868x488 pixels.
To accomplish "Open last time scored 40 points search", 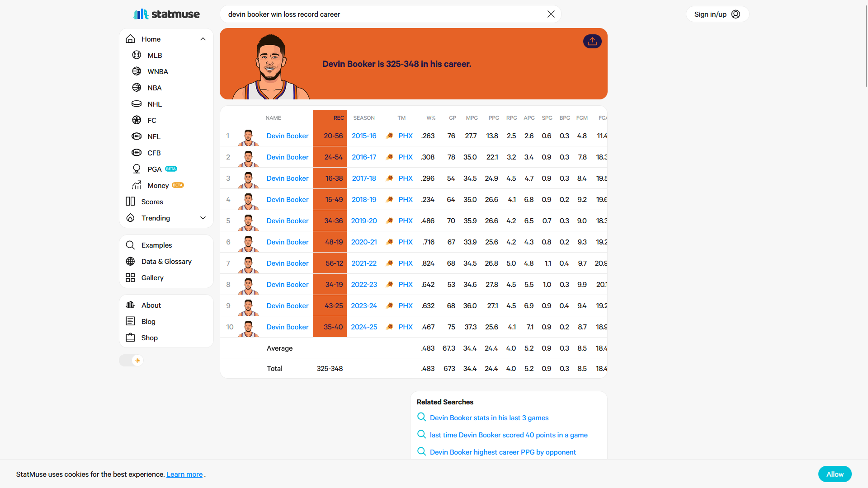I will [509, 435].
